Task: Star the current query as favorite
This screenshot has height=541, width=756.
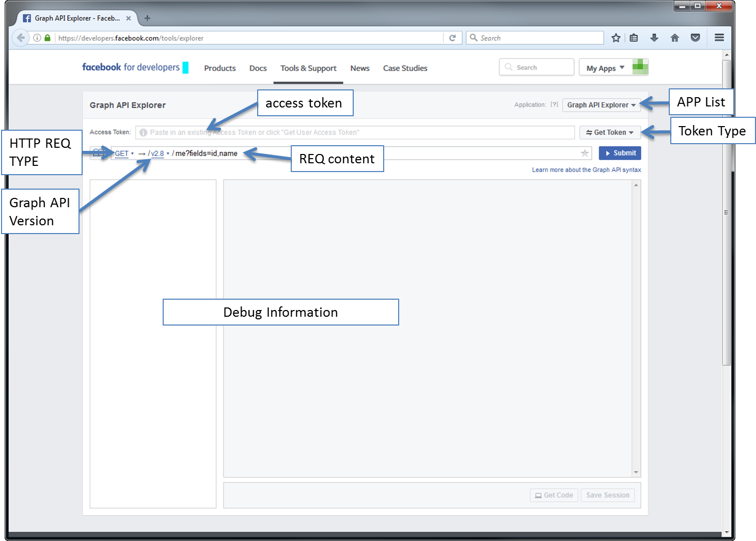Action: [x=585, y=153]
